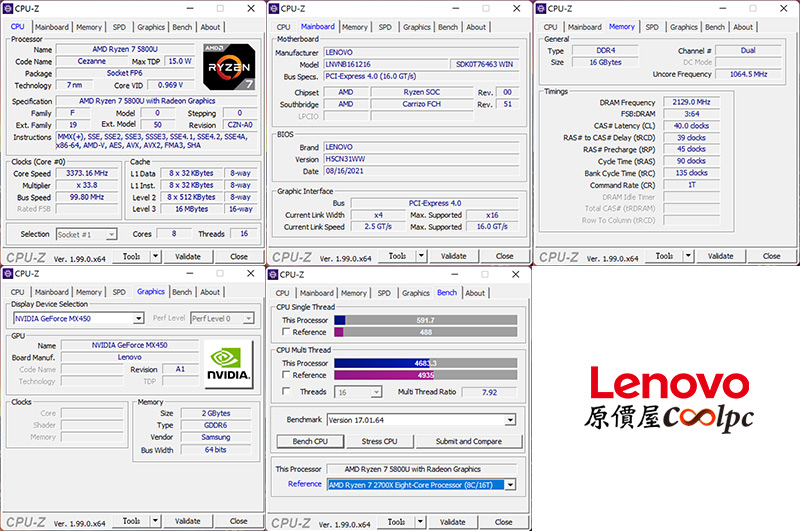This screenshot has width=800, height=531.
Task: Switch to SPD tab in the Mainboard window
Action: tap(385, 27)
